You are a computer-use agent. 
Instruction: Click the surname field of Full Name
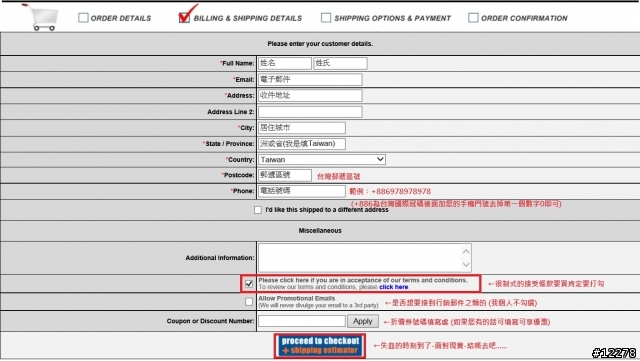(x=340, y=63)
